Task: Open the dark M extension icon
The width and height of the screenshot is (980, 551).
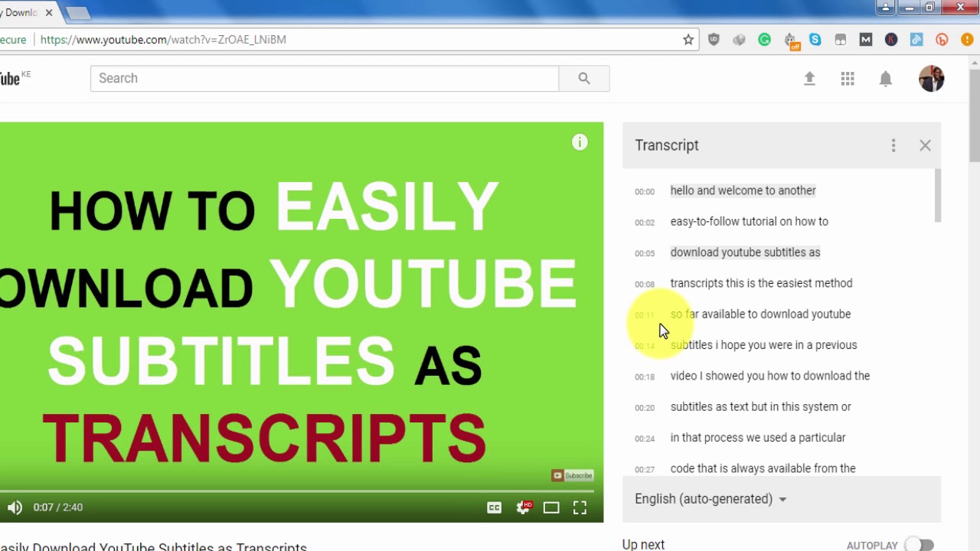Action: pyautogui.click(x=866, y=40)
